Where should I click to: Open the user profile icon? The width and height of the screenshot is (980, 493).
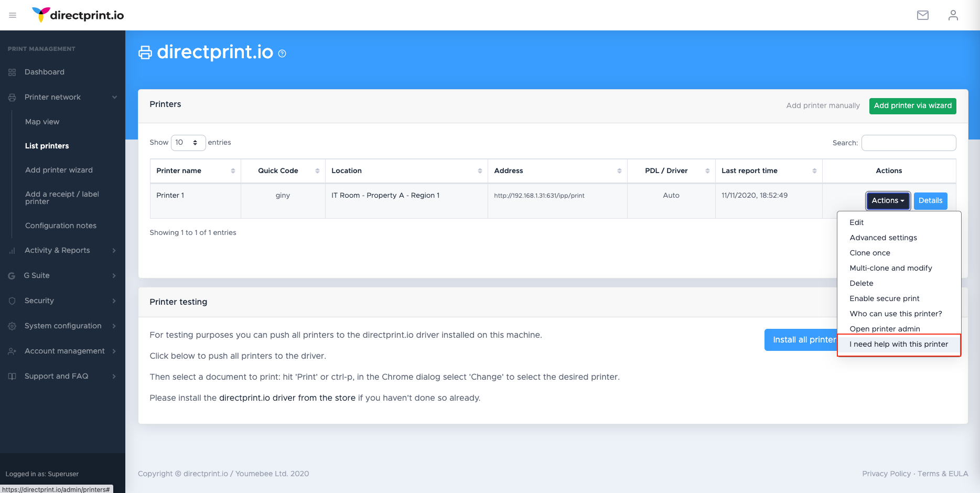pos(953,15)
